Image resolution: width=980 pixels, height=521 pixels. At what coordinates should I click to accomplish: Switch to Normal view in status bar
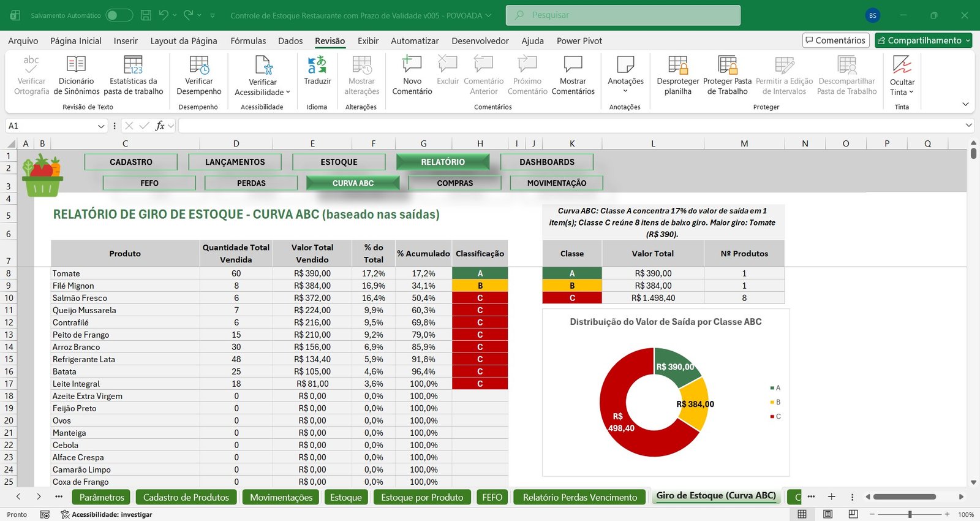[x=802, y=514]
